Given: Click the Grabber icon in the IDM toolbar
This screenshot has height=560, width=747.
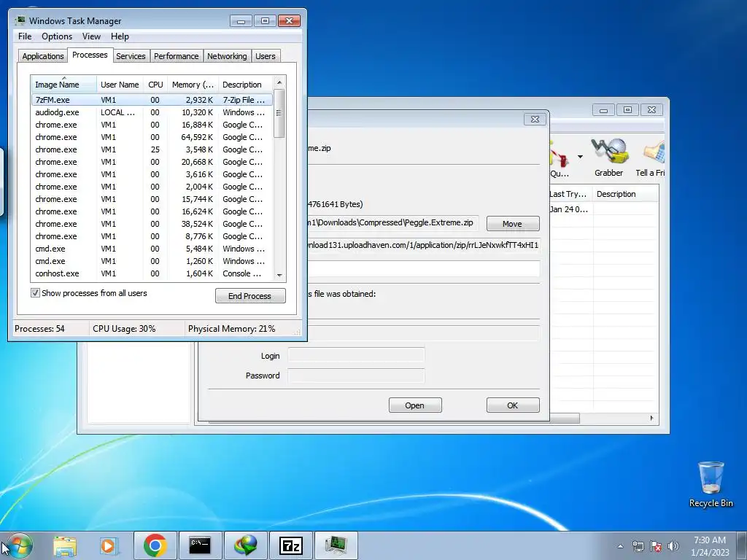Looking at the screenshot, I should click(609, 157).
